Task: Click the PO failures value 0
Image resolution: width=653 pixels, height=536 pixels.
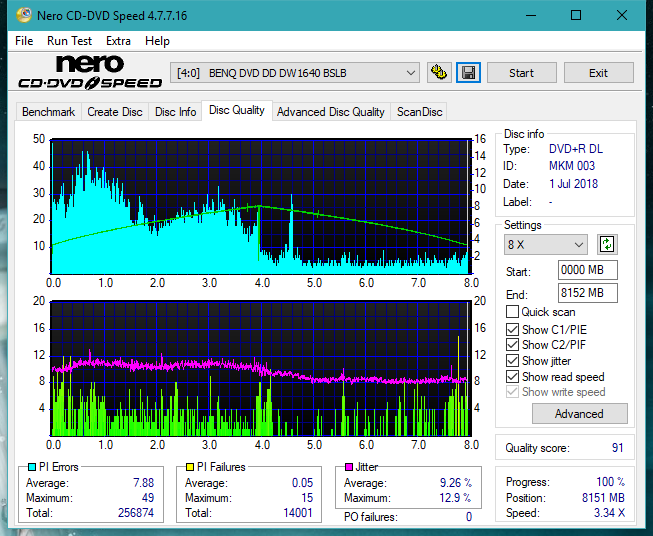Action: pyautogui.click(x=469, y=517)
